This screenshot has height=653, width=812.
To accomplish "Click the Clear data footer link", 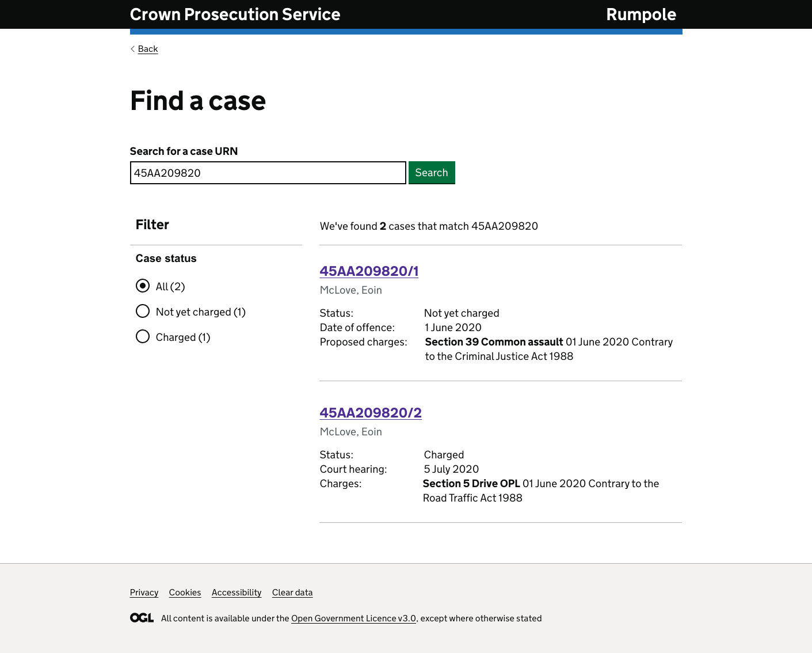I will click(292, 593).
